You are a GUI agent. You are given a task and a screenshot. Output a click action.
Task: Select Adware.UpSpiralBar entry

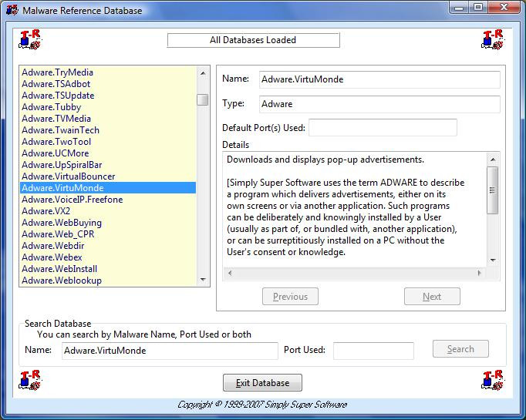point(108,165)
